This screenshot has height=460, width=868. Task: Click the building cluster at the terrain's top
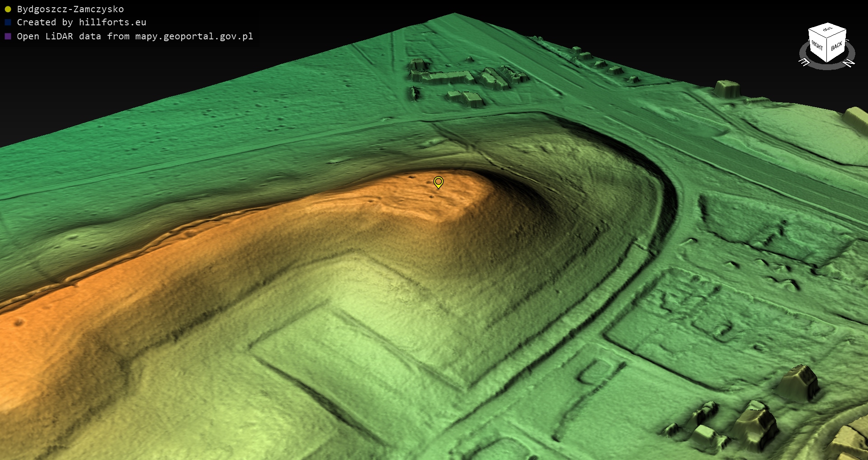coord(466,79)
